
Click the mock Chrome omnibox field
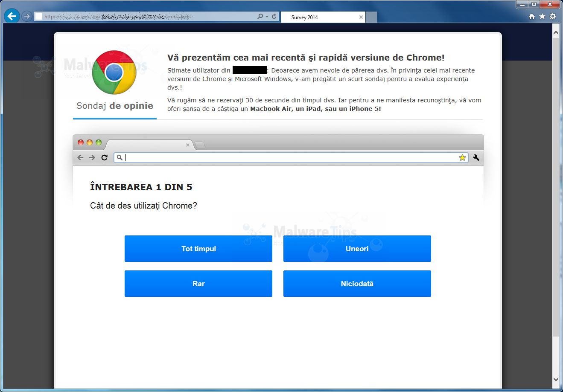[x=291, y=157]
